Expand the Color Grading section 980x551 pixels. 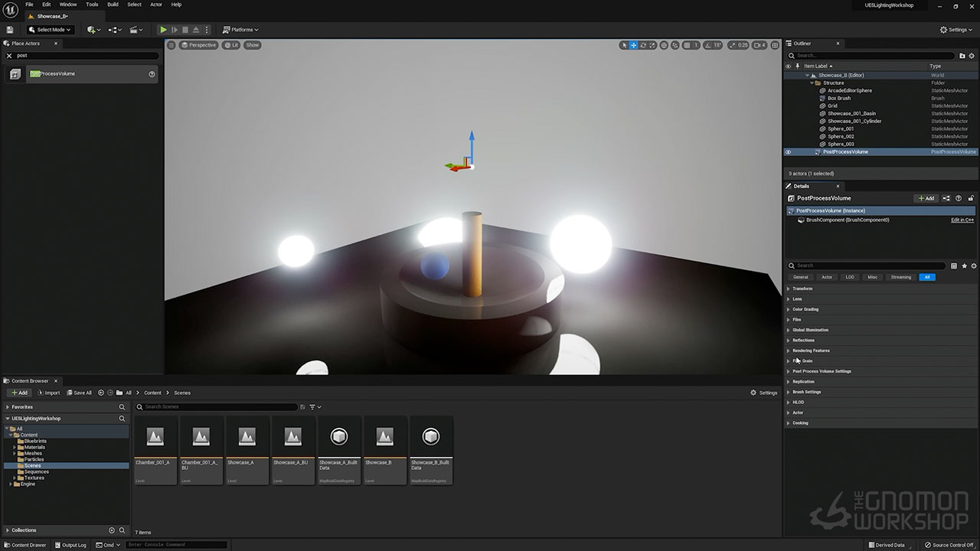(805, 309)
